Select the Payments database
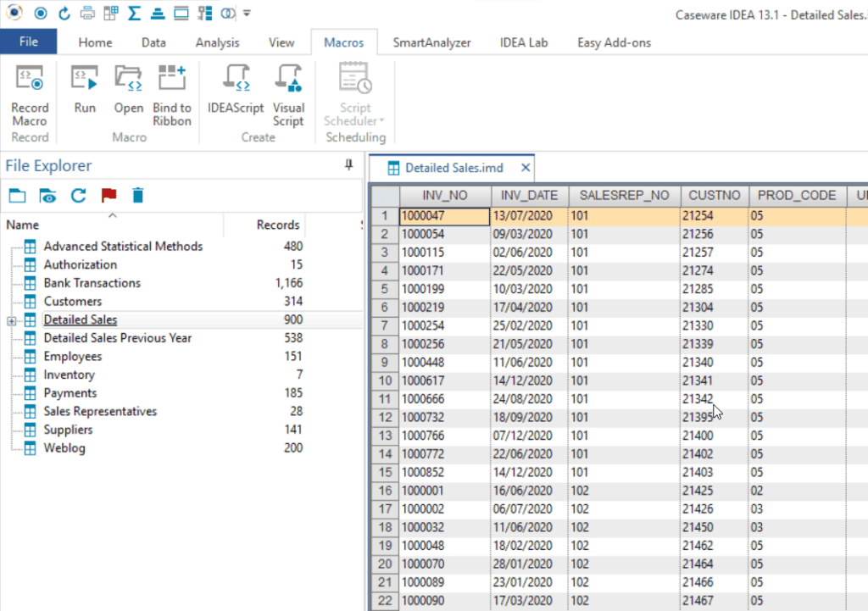Screen dimensions: 868x611 (70, 392)
